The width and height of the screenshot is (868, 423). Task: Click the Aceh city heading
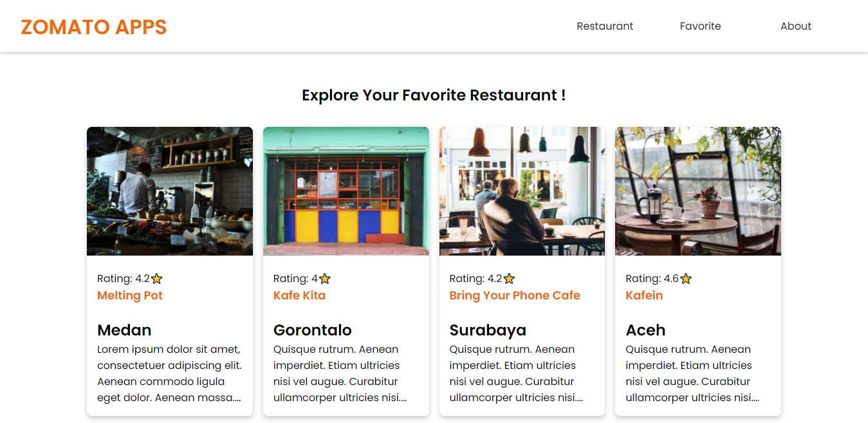(645, 330)
